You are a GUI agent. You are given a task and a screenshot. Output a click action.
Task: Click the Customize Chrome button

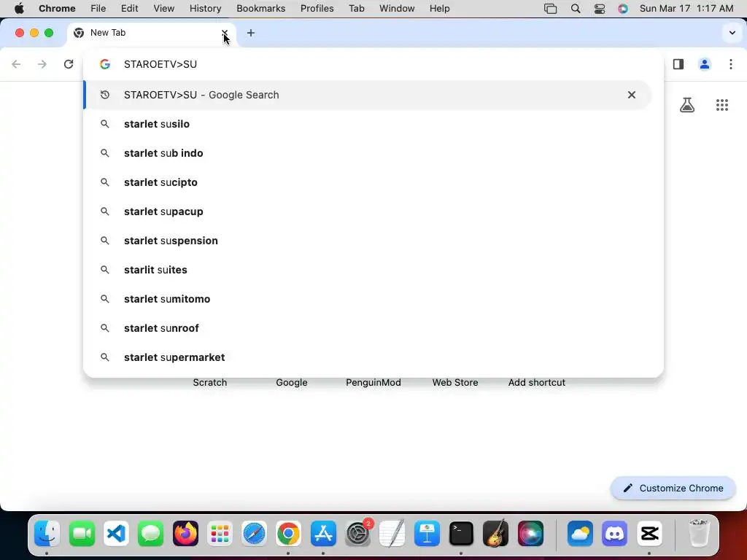(673, 488)
